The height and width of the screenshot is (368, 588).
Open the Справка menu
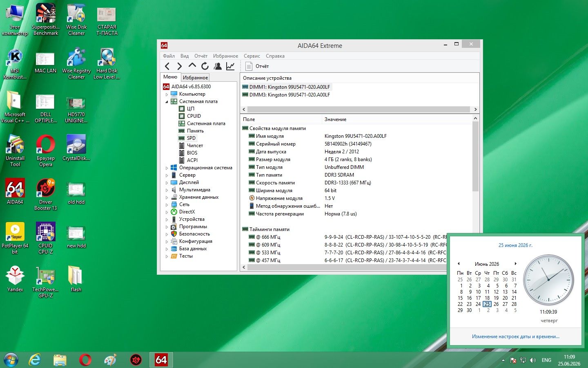click(275, 56)
